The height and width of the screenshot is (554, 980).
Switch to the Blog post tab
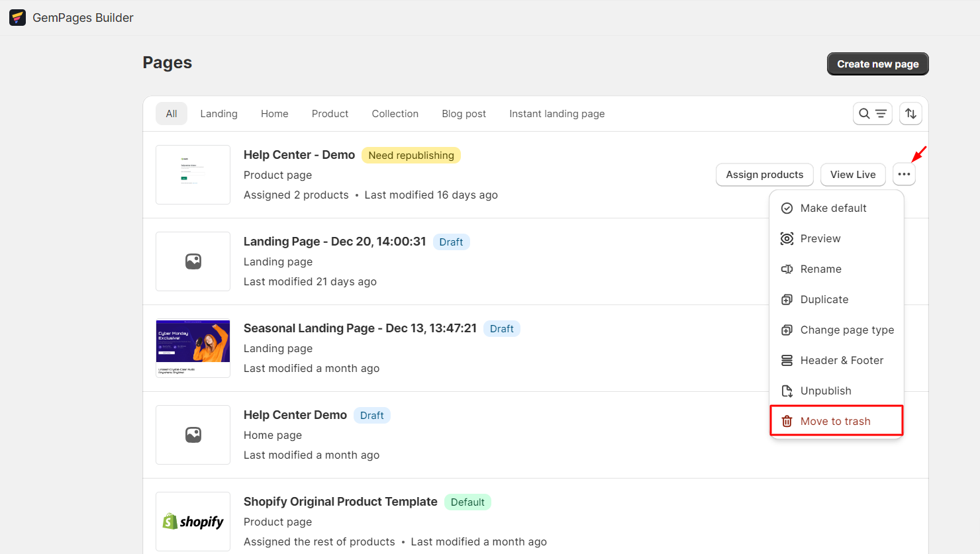(x=464, y=114)
